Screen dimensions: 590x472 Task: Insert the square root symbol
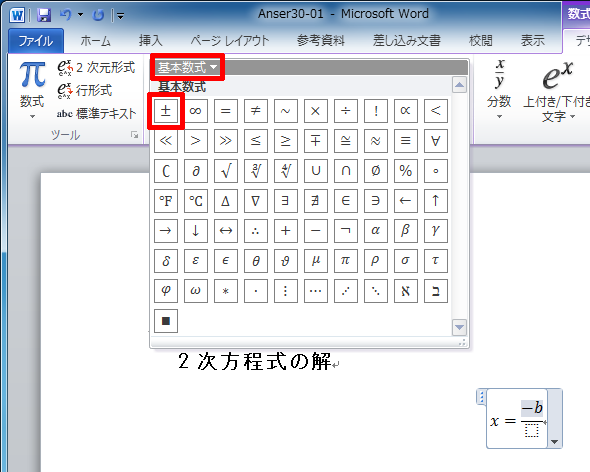tap(226, 171)
